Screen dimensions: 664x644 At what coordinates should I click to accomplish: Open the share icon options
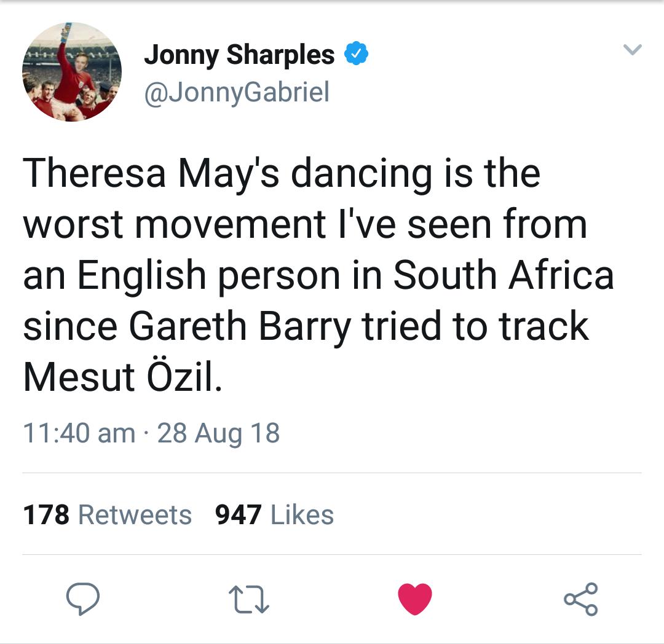pos(580,599)
